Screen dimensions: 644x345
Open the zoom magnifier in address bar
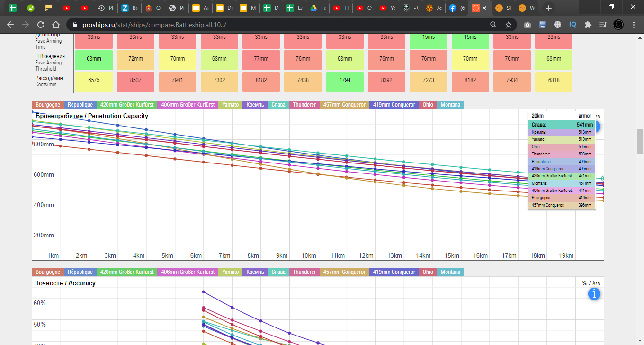click(x=493, y=25)
